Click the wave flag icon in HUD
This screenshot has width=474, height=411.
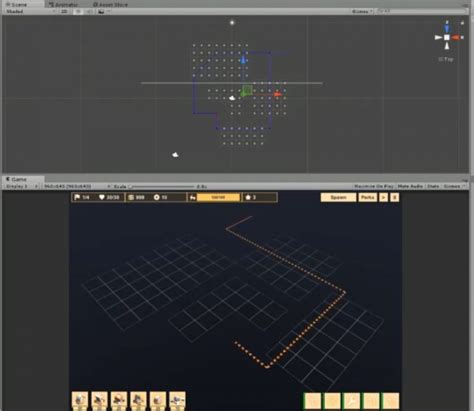coord(77,197)
